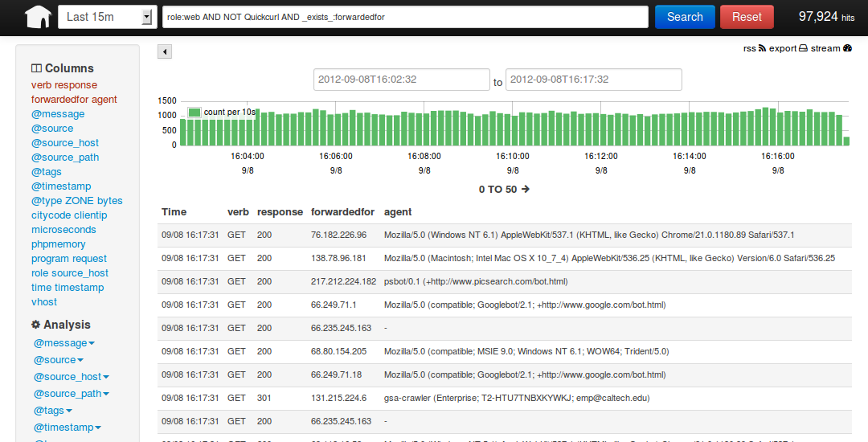Screen dimensions: 868x442
Task: Expand the @source_path analysis dropdown
Action: click(72, 394)
